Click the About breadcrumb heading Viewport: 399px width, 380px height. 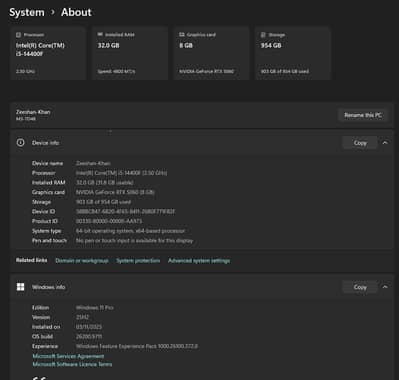76,12
